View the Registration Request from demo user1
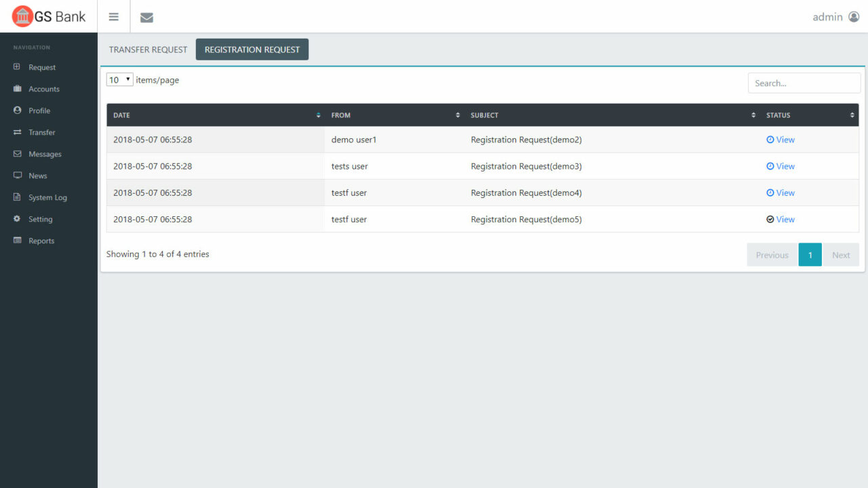Image resolution: width=868 pixels, height=488 pixels. (x=781, y=139)
